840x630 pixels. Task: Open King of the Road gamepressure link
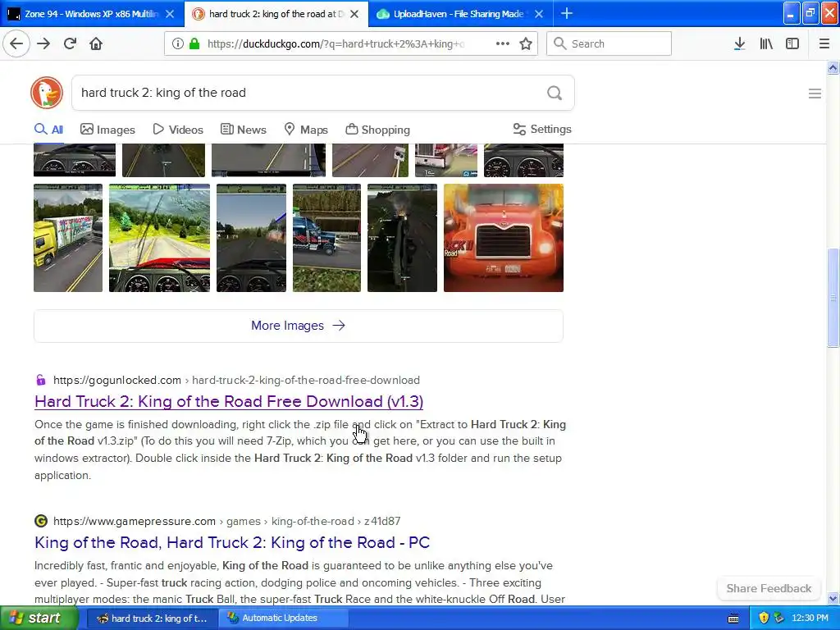(232, 543)
